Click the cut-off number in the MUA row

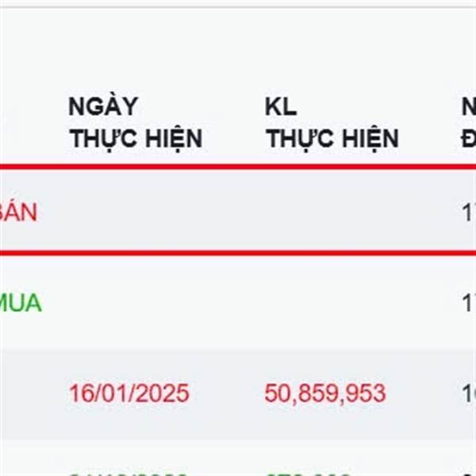tap(469, 303)
